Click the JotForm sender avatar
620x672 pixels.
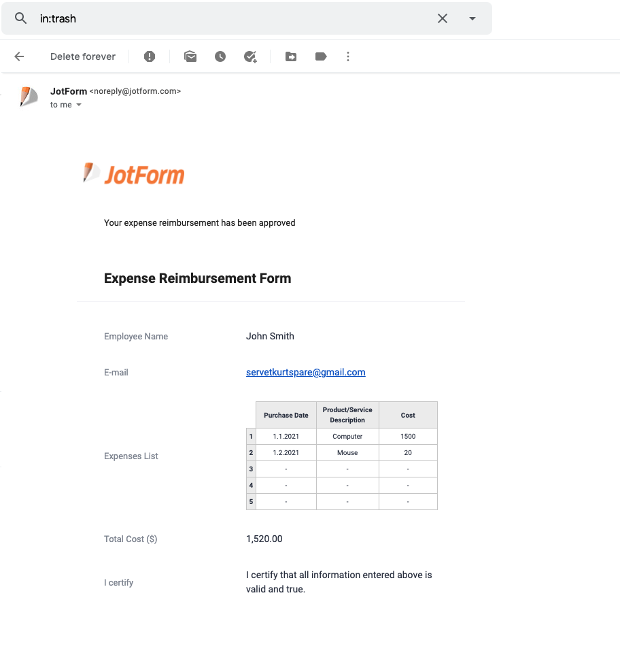point(29,97)
